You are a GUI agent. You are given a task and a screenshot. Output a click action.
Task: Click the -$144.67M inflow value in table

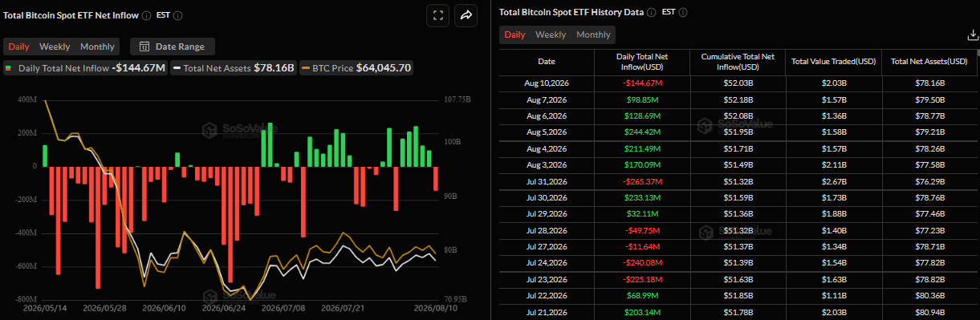(642, 84)
